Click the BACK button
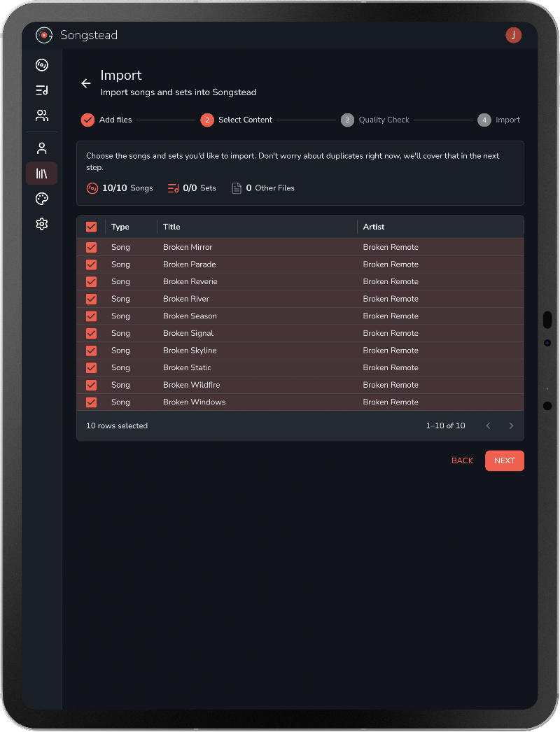The image size is (560, 732). 463,460
